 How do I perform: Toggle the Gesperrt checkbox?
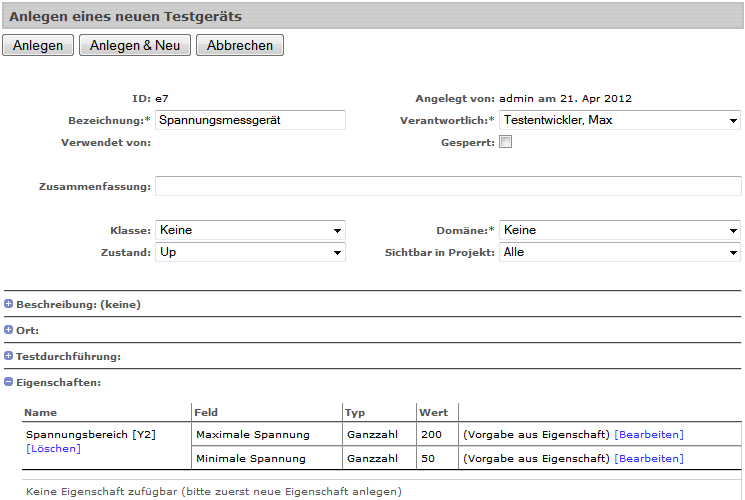(x=506, y=142)
